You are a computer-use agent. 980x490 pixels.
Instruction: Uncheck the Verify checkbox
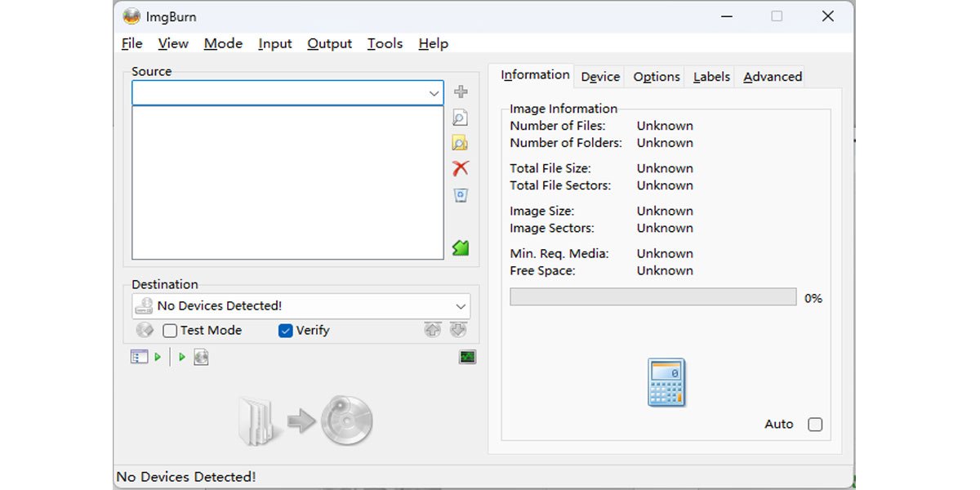(x=286, y=331)
